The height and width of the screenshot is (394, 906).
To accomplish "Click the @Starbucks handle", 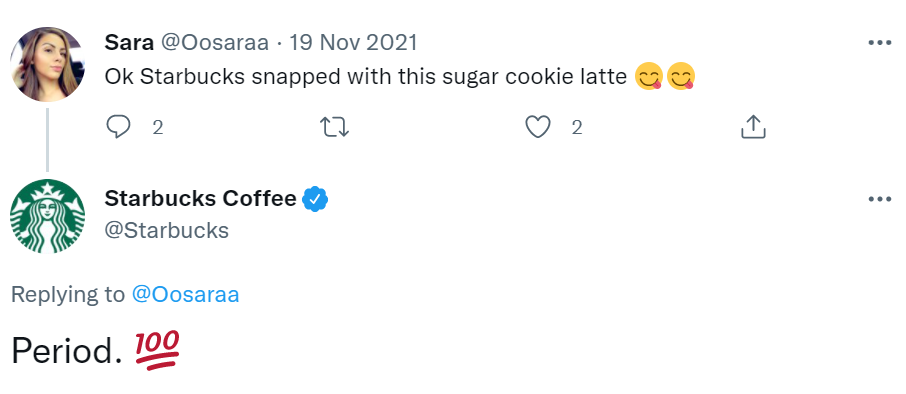I will tap(166, 231).
